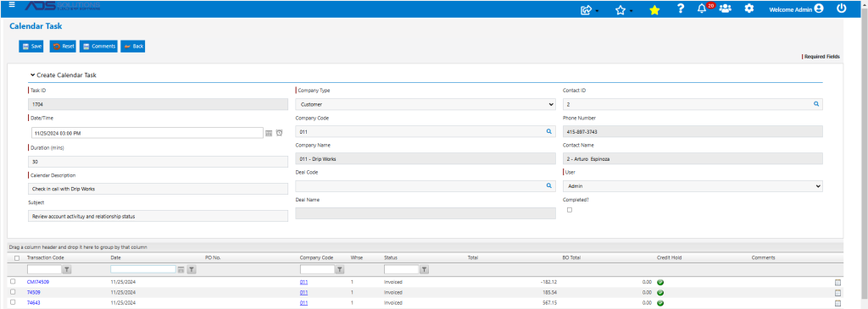Click the Date/Time input field

point(147,133)
